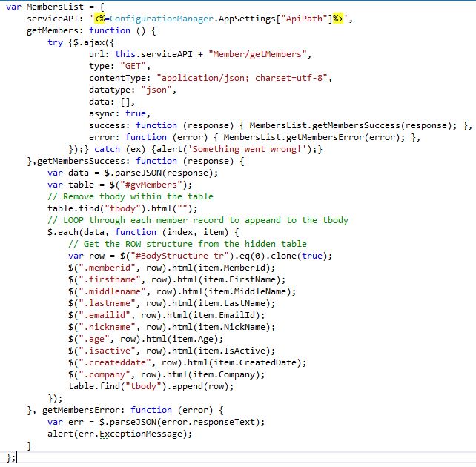Viewport: 476px width, 467px height.
Task: Click 'ConfigurationManager' in the serviceAPI line
Action: [x=161, y=19]
